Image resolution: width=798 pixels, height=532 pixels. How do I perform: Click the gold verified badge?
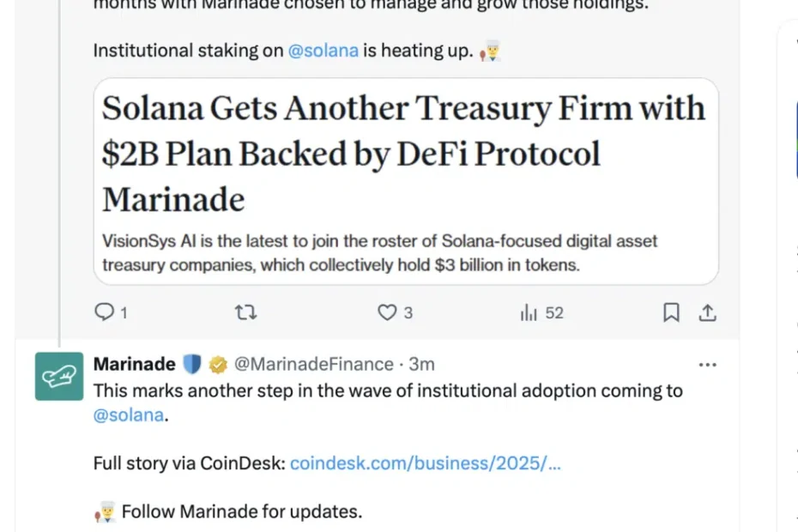[219, 365]
